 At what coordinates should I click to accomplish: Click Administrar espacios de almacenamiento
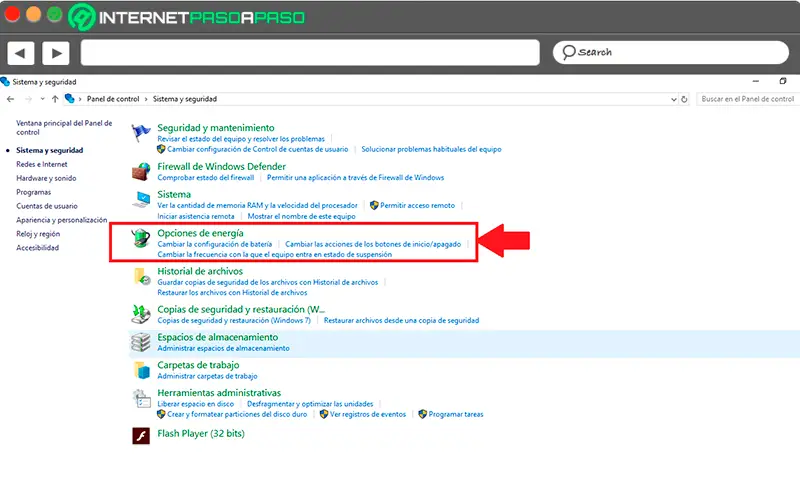(223, 348)
